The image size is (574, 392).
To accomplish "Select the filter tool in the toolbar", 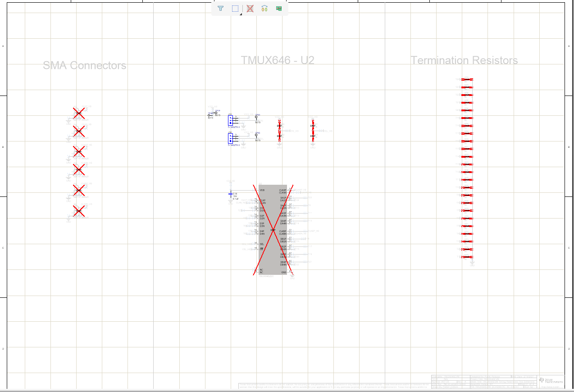I will tap(220, 9).
